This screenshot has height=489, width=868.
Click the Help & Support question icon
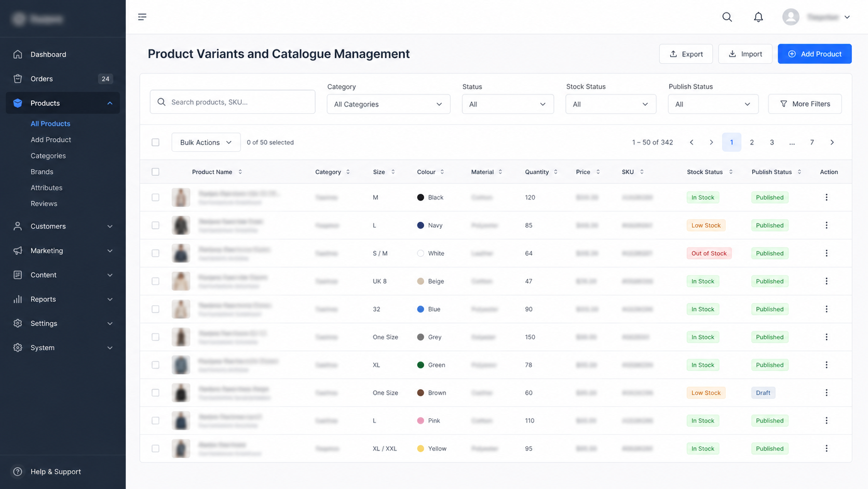click(x=18, y=472)
